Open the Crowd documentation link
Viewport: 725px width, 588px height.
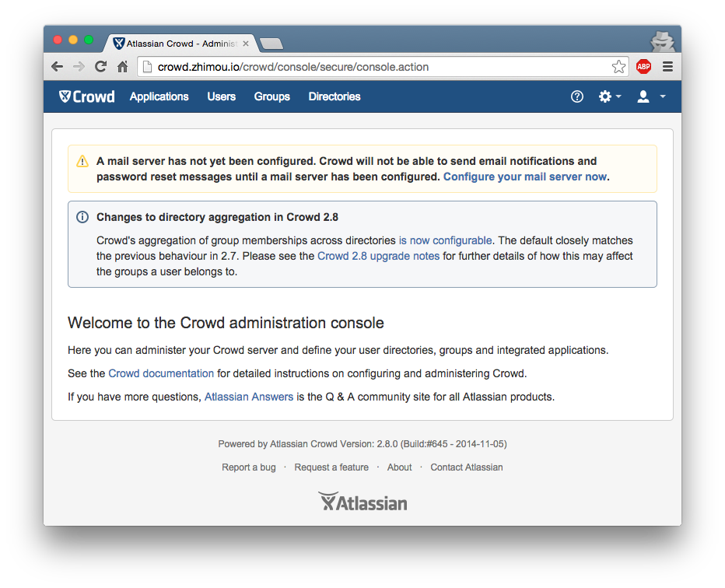161,373
